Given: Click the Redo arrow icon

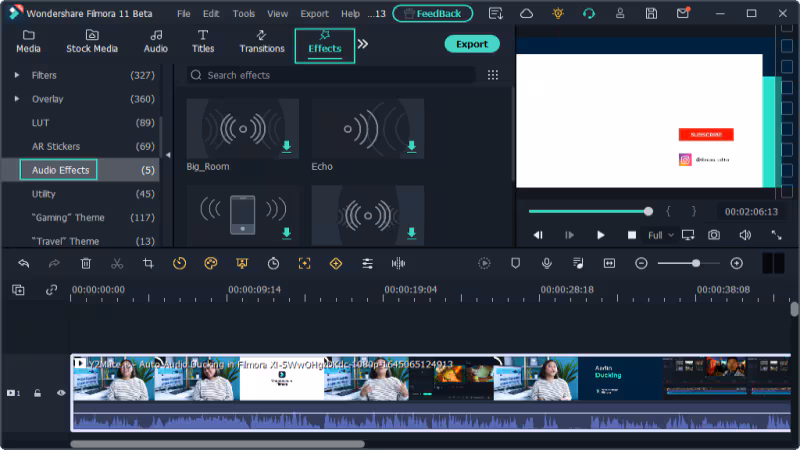Looking at the screenshot, I should pos(54,263).
